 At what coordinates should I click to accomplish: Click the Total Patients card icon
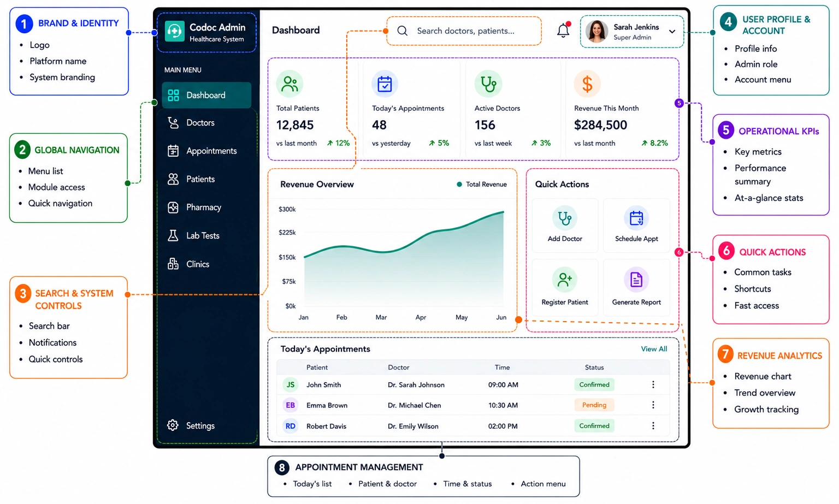coord(289,84)
